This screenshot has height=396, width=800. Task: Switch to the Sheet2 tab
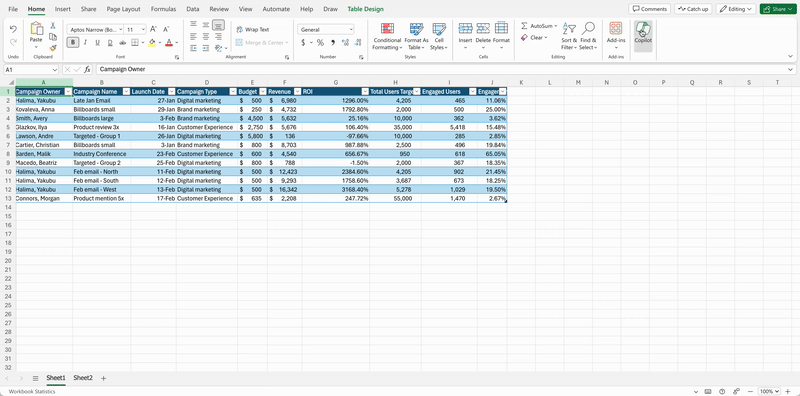83,378
